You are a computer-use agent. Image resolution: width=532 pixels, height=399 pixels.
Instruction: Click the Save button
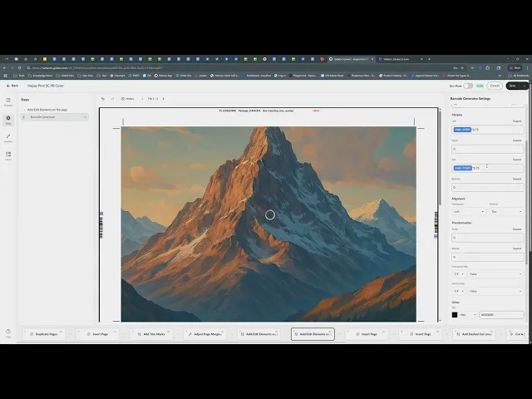[513, 86]
